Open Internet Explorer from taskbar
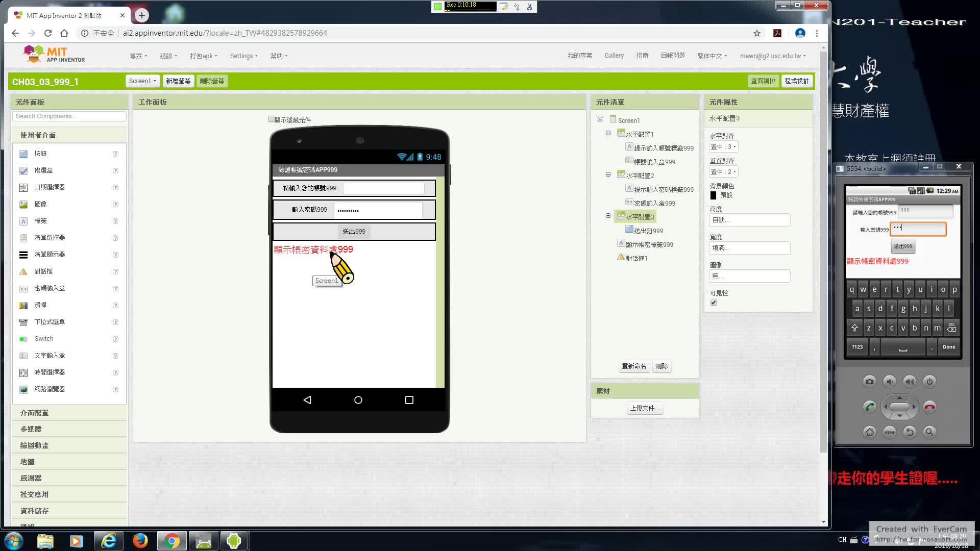 [x=108, y=541]
